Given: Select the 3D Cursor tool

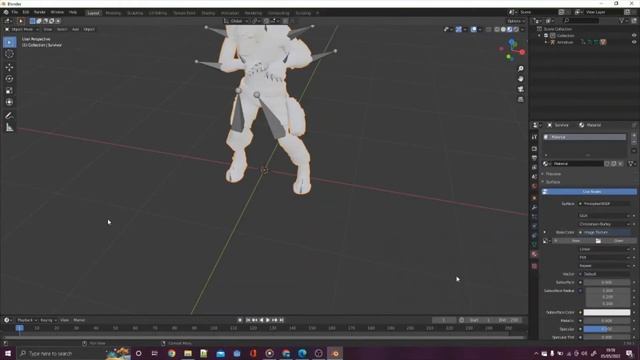Looking at the screenshot, I should click(x=9, y=54).
